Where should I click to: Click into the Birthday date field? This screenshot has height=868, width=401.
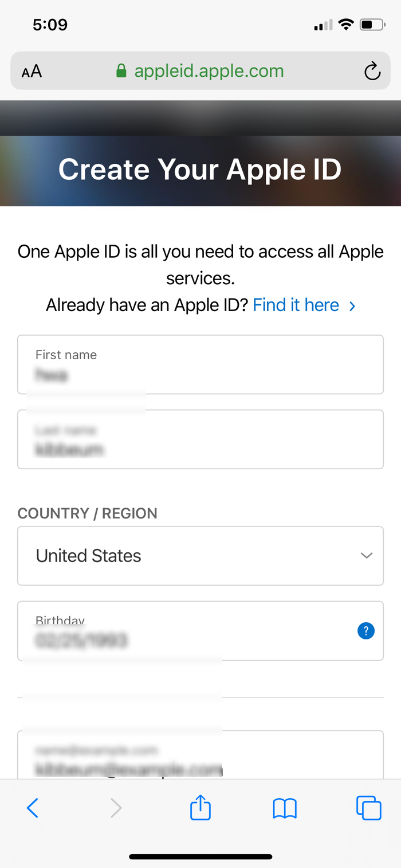200,631
